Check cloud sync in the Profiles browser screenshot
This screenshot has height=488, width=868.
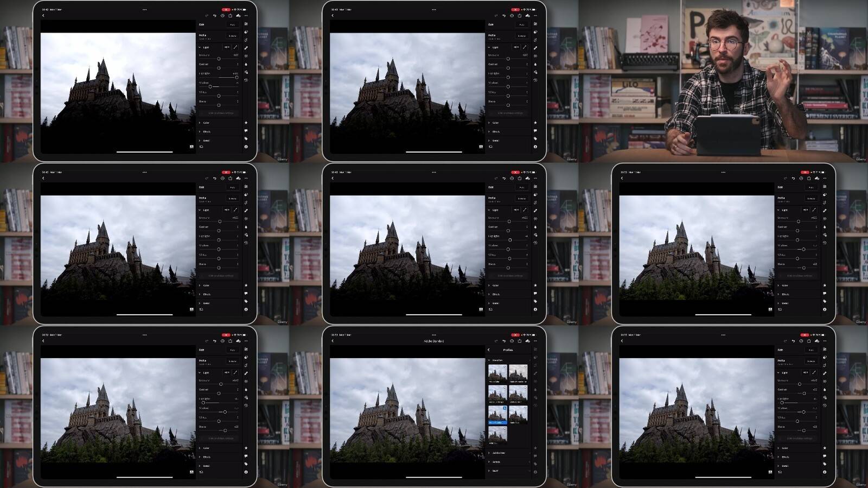coord(527,341)
